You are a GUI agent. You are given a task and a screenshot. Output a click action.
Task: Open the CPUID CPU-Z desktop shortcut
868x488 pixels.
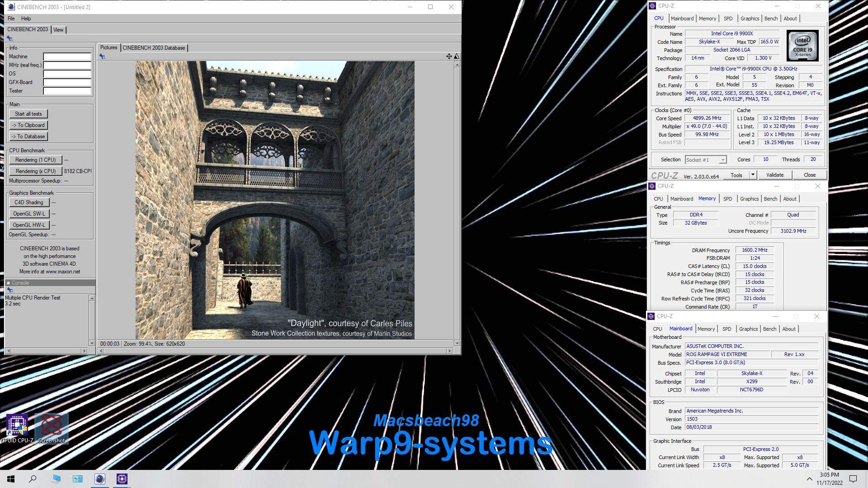(17, 428)
